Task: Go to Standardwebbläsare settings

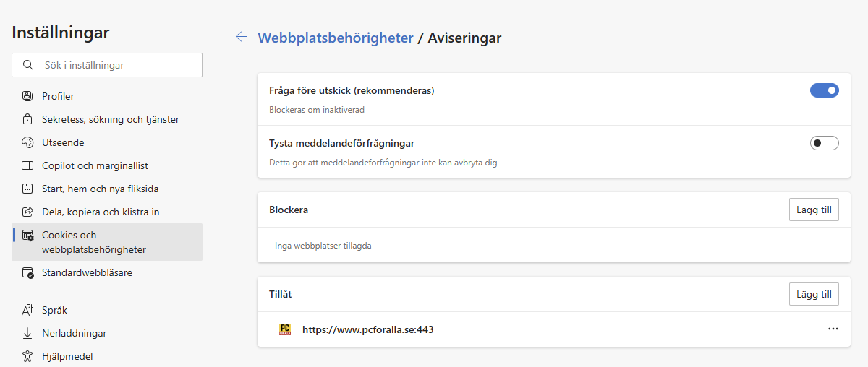Action: (87, 272)
